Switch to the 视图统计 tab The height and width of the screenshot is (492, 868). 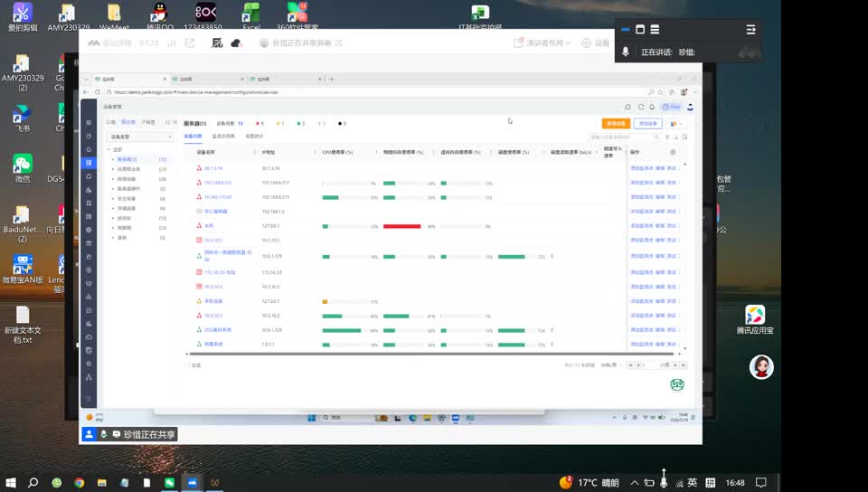254,137
